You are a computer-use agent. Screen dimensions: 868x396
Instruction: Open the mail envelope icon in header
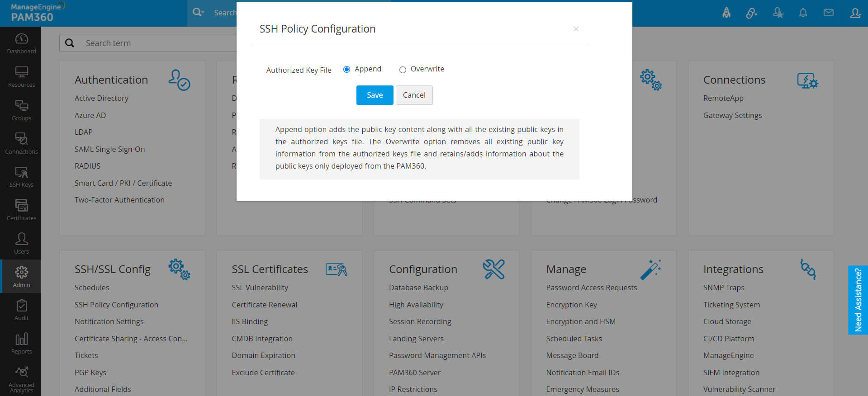pyautogui.click(x=828, y=13)
